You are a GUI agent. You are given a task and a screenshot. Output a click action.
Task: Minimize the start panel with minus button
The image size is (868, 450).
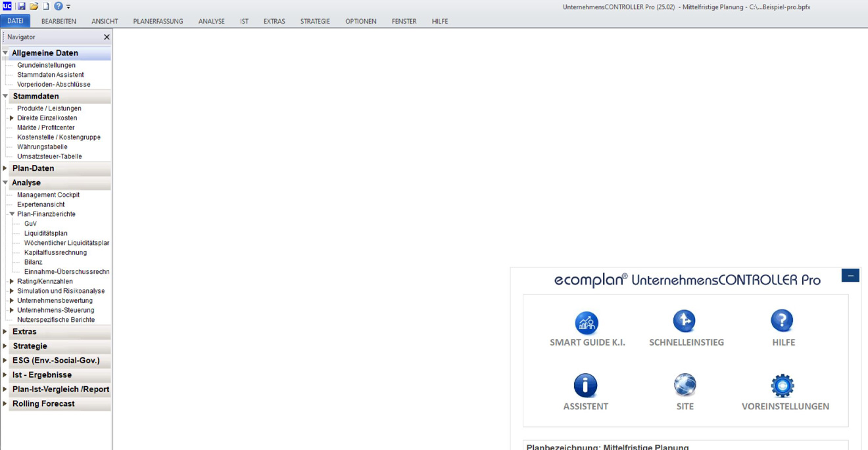[x=850, y=276]
